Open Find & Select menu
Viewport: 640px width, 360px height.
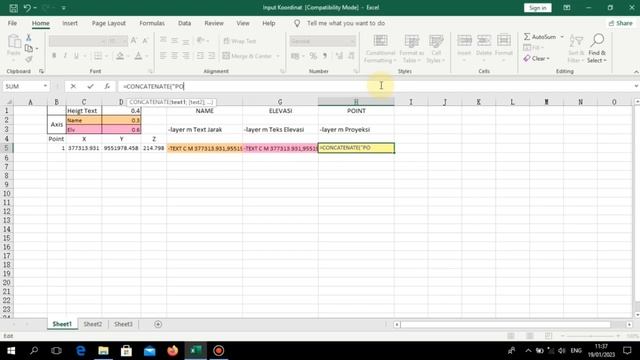pyautogui.click(x=597, y=49)
